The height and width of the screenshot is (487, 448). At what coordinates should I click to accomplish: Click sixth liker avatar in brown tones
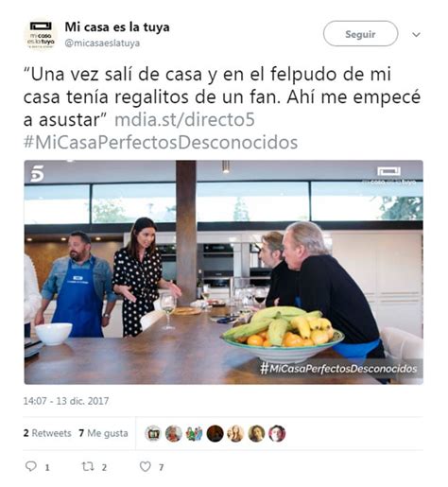click(256, 433)
